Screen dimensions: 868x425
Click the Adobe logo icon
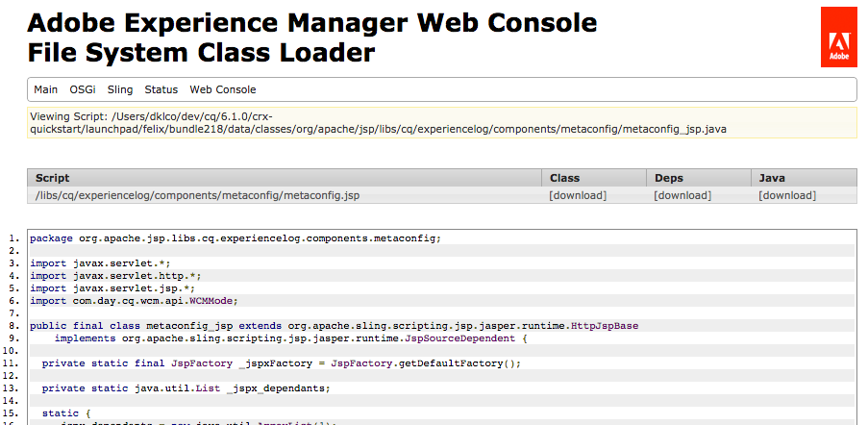tap(838, 37)
